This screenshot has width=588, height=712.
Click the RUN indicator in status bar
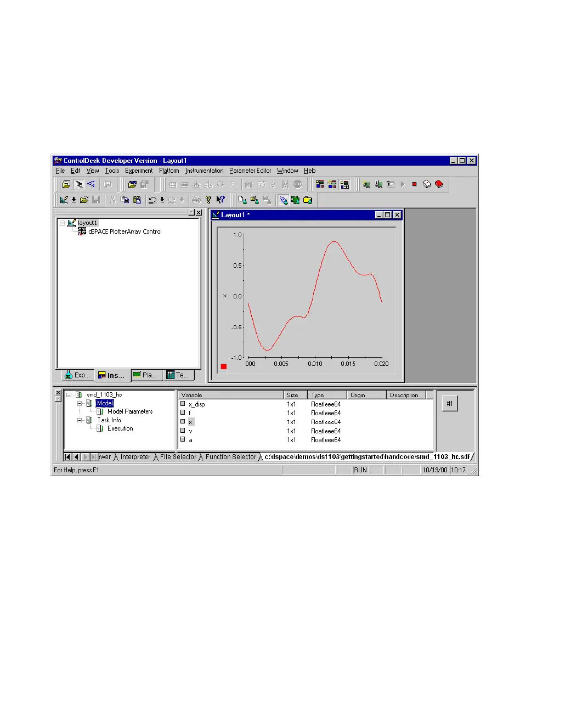(x=360, y=470)
